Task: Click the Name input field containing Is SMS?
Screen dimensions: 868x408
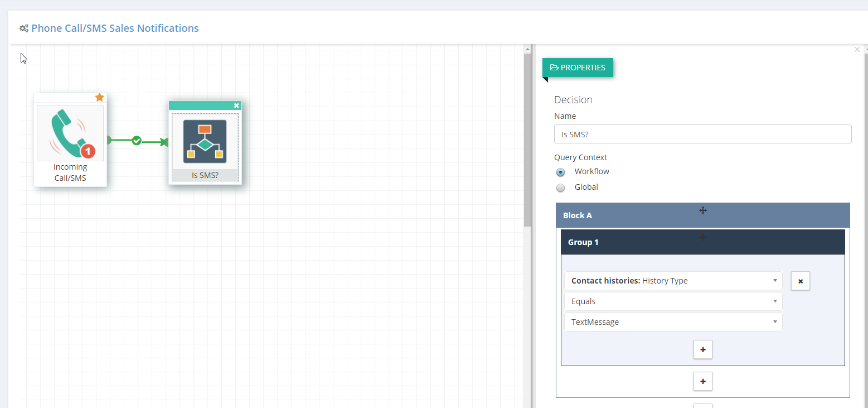Action: point(703,134)
